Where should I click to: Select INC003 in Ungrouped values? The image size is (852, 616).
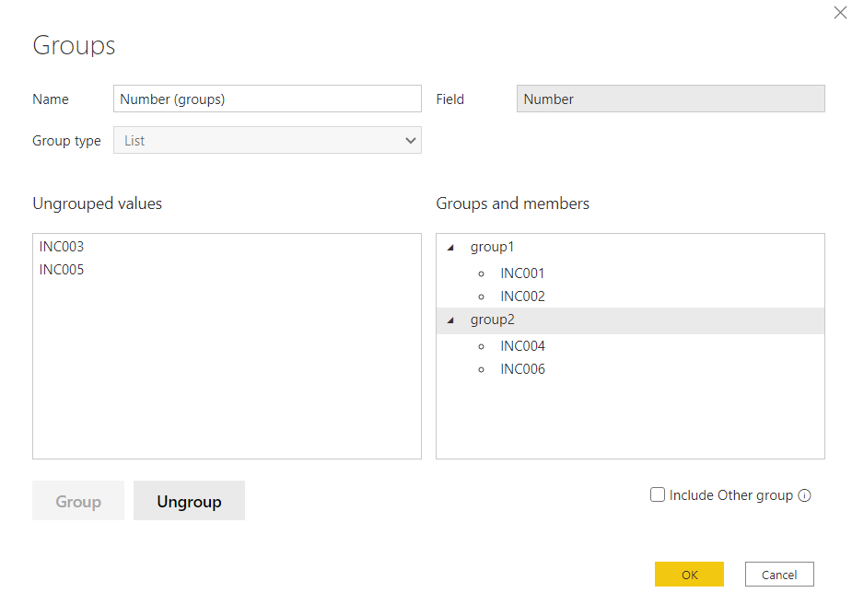(59, 246)
